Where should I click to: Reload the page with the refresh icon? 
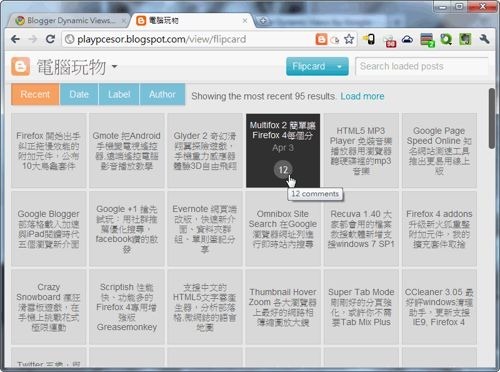point(50,39)
